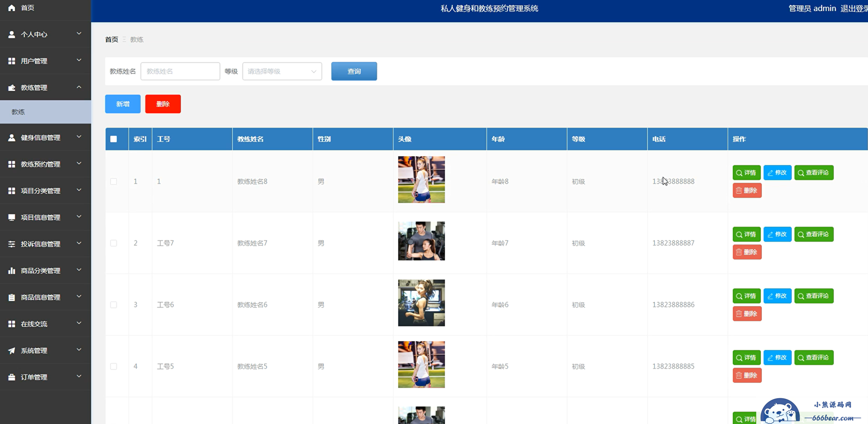This screenshot has height=424, width=868.
Task: Click the 投诉信息管理 sliders icon
Action: coord(12,244)
